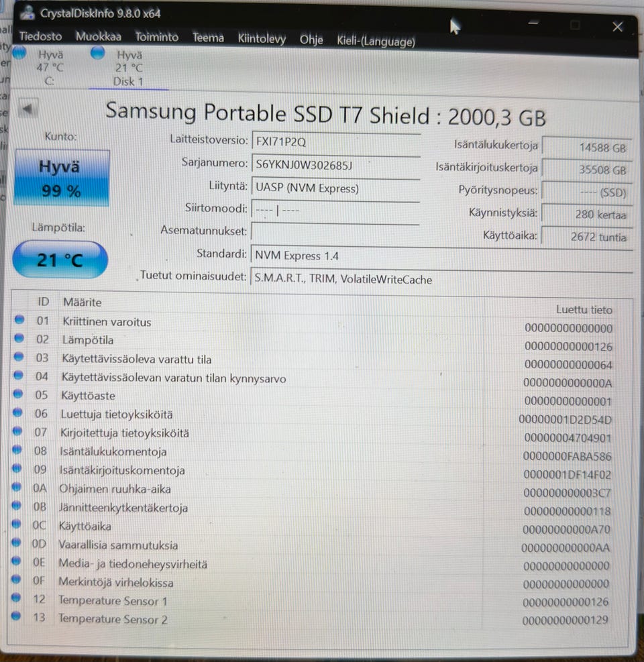Select the Vaarallisia sammutuksia attribute text
Screen dimensions: 644x662
pos(118,545)
